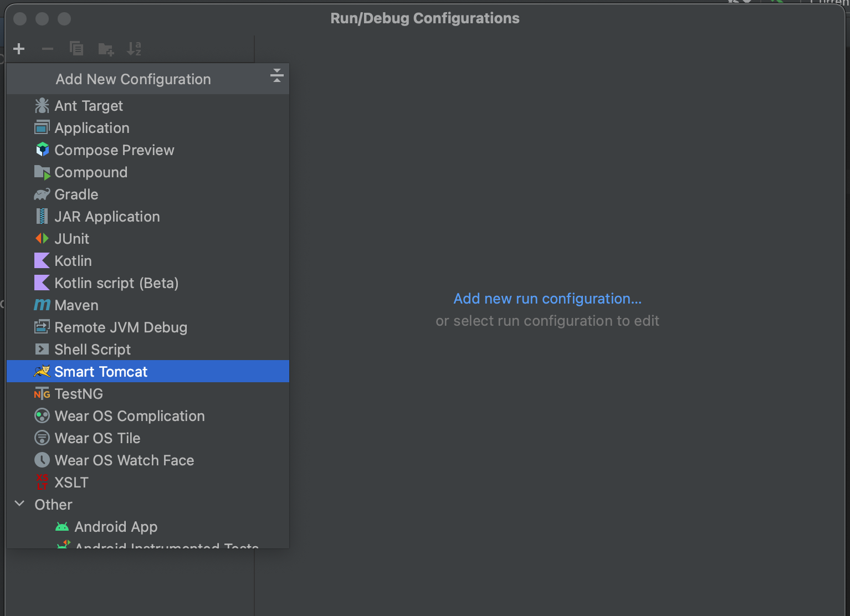Select JUnit from the list

pos(148,238)
